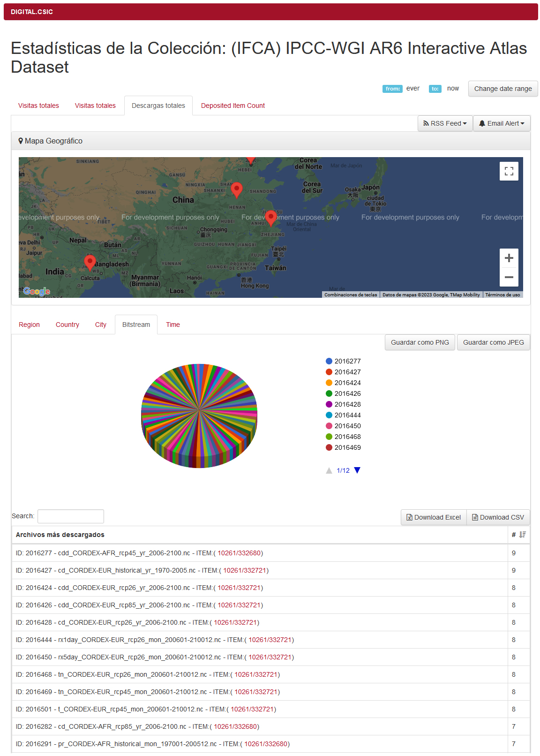The width and height of the screenshot is (540, 756).
Task: Click the map marker near Calcuta
Action: coord(90,262)
